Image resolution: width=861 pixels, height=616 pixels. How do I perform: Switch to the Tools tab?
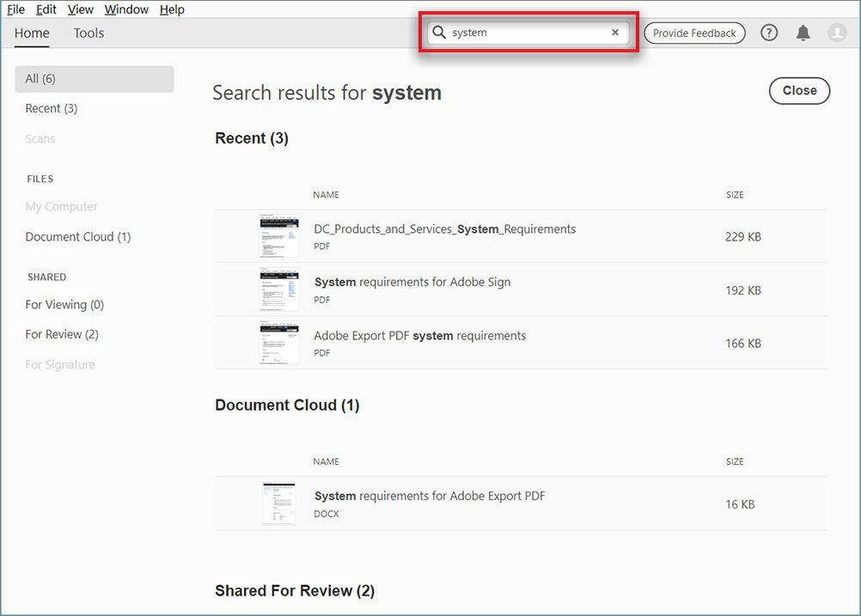89,33
